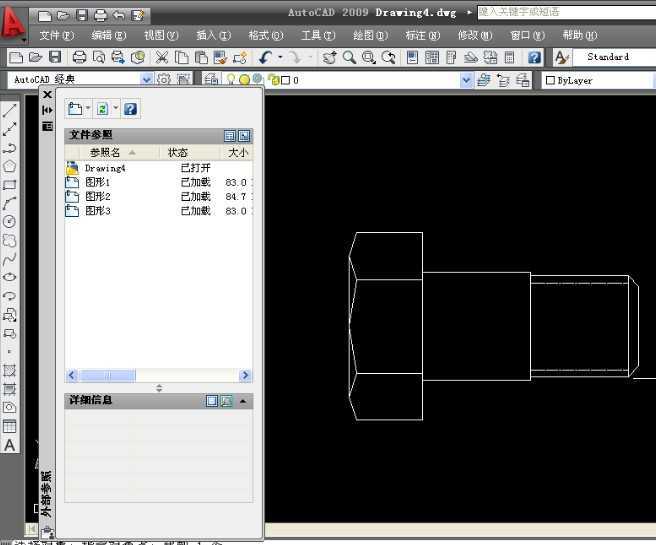
Task: Toggle layer 0 freeze sun icon
Action: 245,79
